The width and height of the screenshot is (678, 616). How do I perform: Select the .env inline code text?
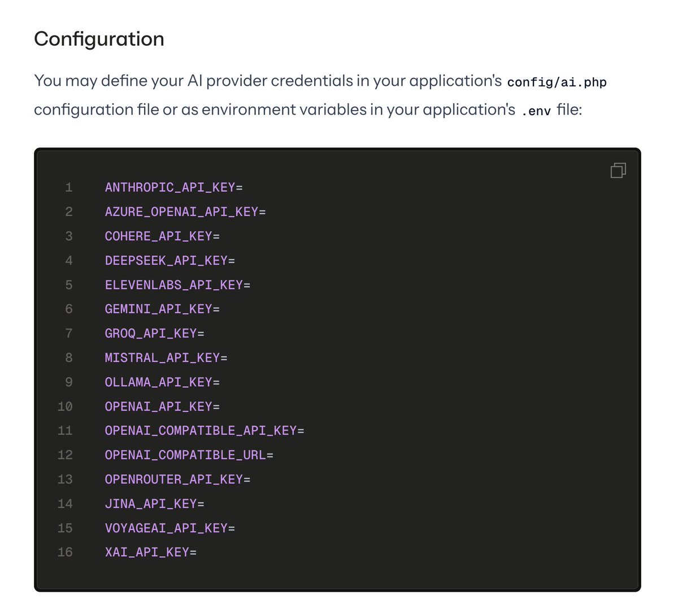[536, 111]
